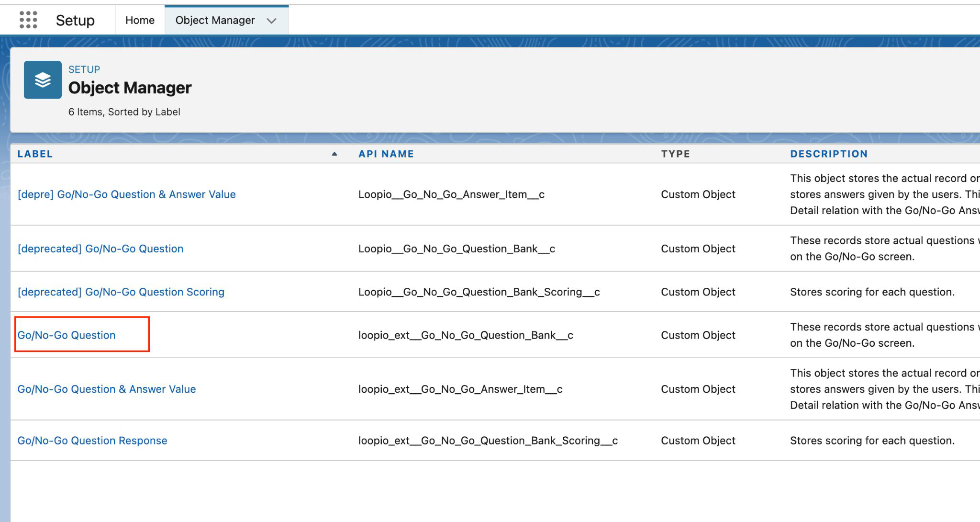Open [deprecated] Go/No-Go Question object
The height and width of the screenshot is (522, 980).
(100, 249)
